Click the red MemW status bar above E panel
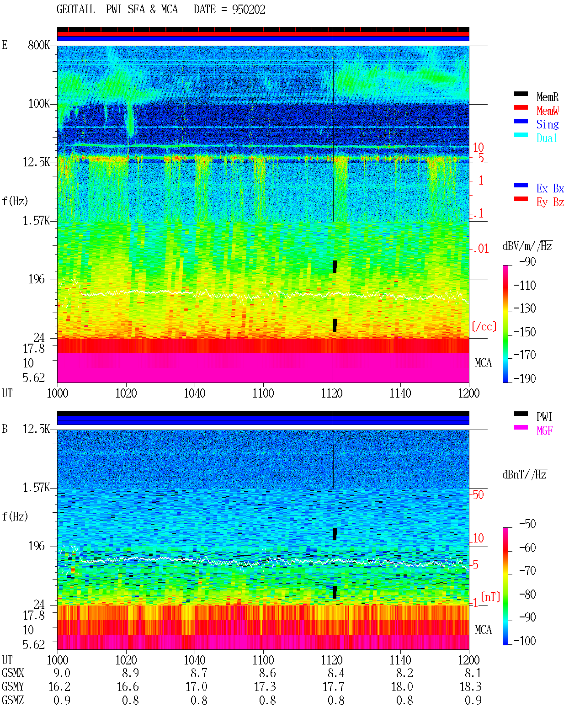 tap(263, 34)
